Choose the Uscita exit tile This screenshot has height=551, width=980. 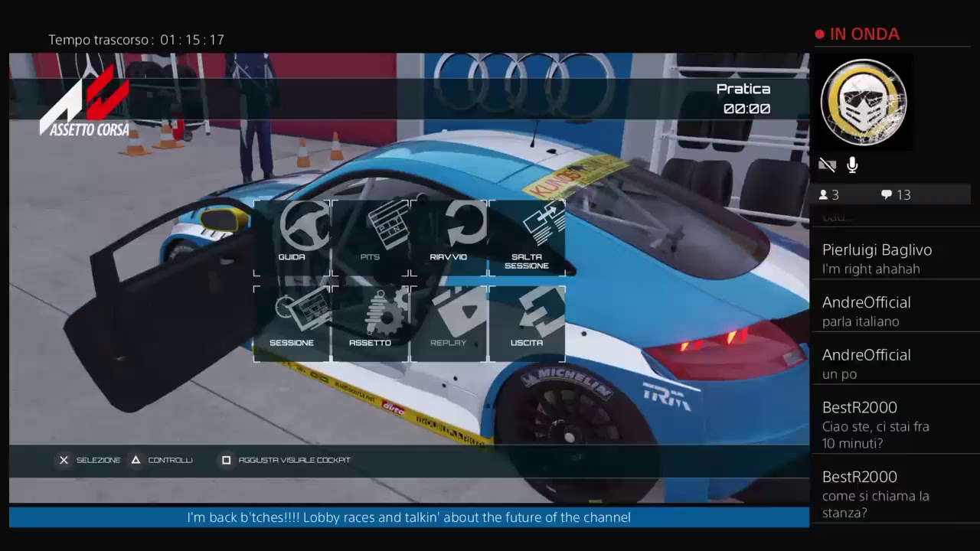point(527,324)
